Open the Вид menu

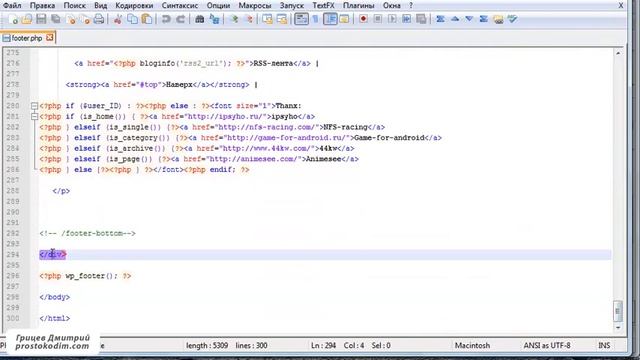click(x=100, y=5)
